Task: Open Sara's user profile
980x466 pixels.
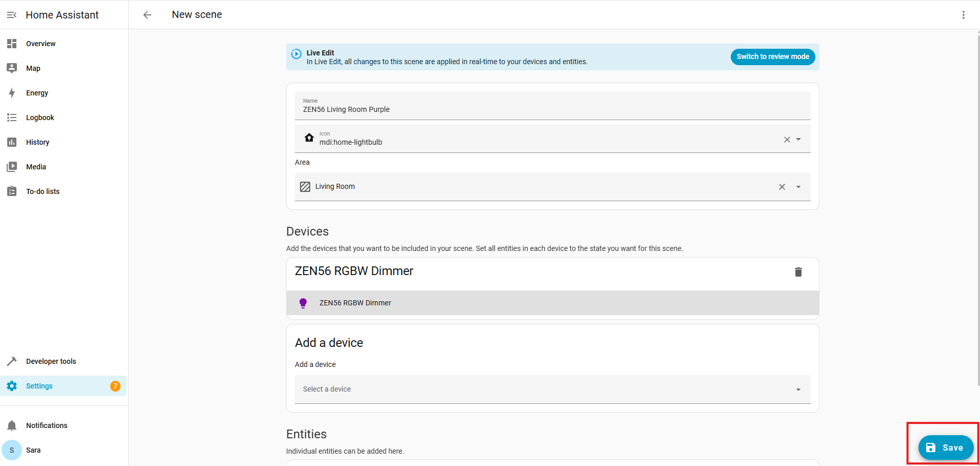Action: coord(33,450)
